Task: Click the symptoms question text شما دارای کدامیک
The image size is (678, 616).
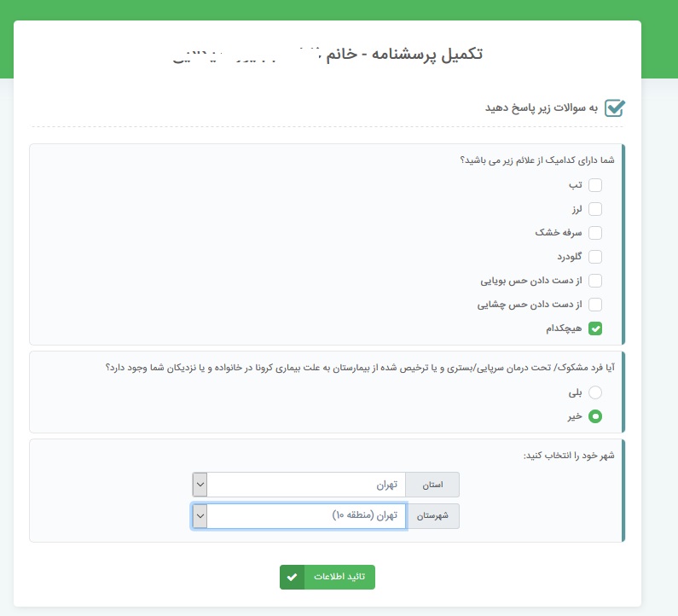Action: point(537,160)
